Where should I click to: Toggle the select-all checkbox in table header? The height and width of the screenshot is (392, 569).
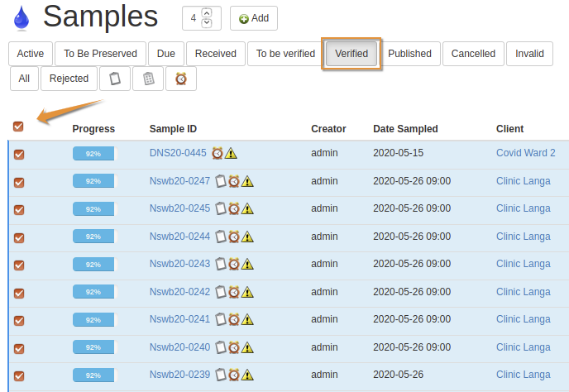tap(18, 127)
